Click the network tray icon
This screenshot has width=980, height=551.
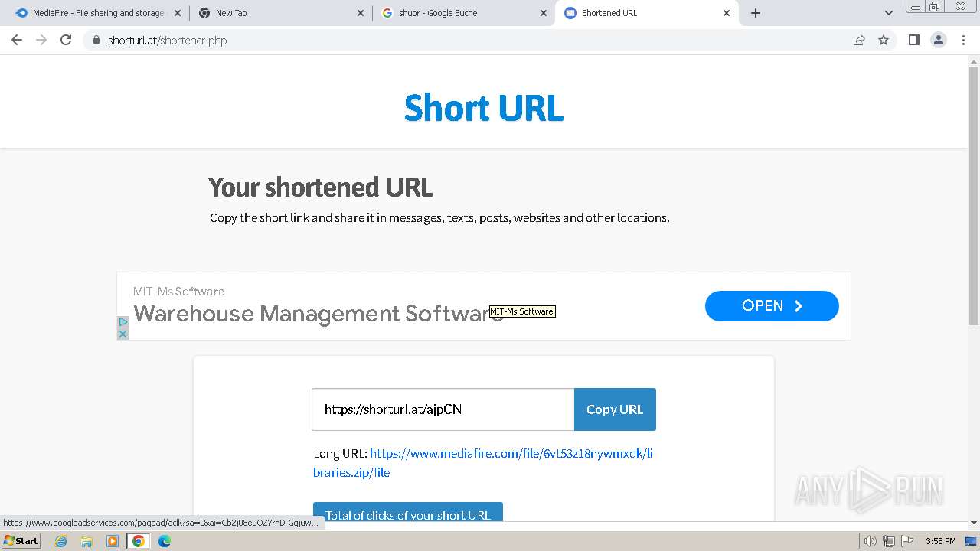pos(888,541)
